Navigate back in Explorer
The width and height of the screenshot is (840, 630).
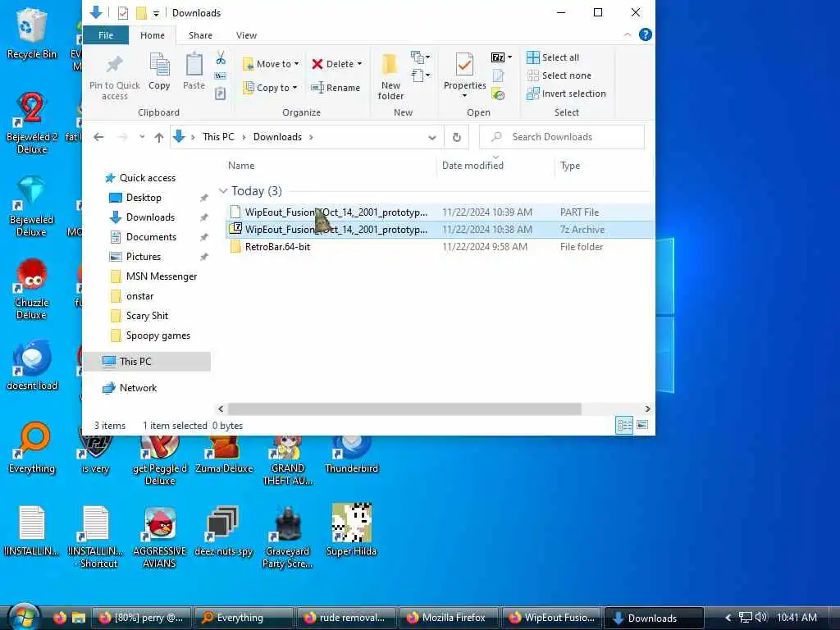pyautogui.click(x=98, y=137)
